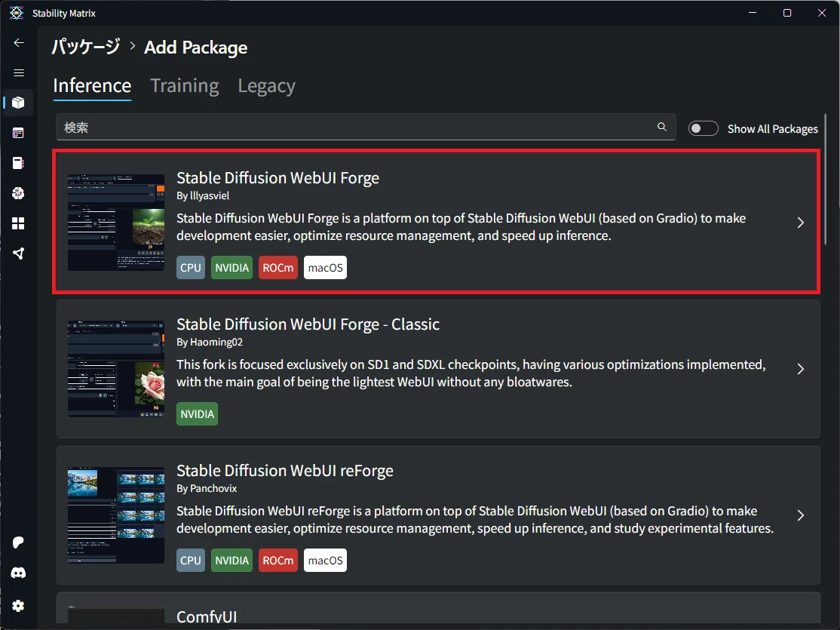The image size is (840, 630).
Task: Open WebUI reForge preview thumbnail
Action: (x=116, y=515)
